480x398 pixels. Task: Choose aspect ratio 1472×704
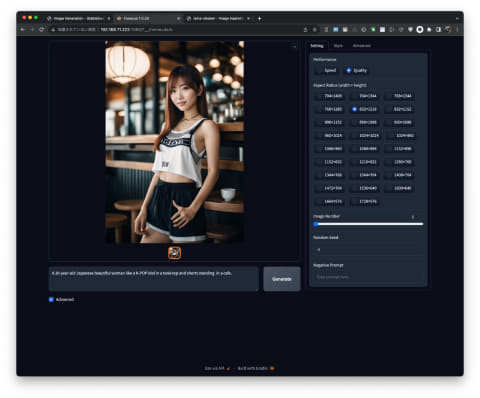click(x=330, y=188)
